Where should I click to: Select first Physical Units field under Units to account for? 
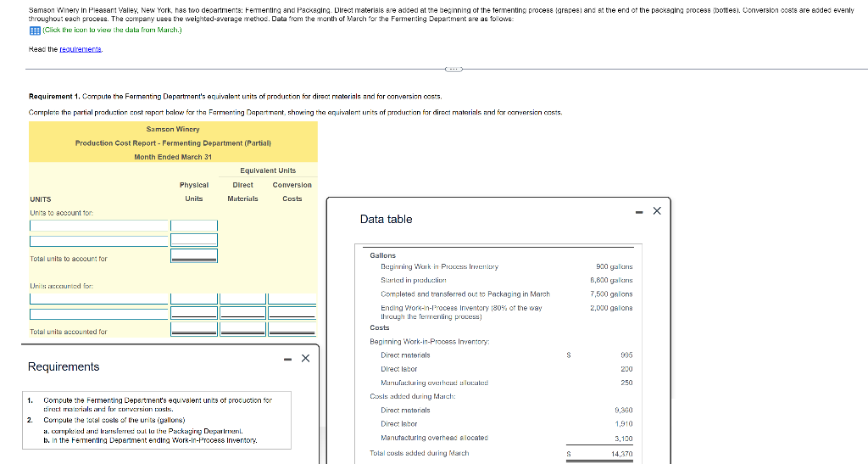(194, 226)
